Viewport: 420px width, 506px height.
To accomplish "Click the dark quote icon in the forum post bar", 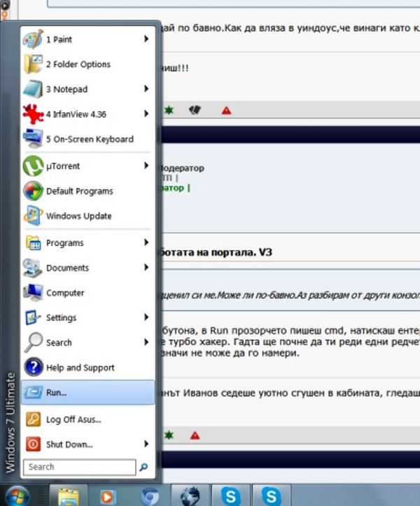I will coord(195,110).
